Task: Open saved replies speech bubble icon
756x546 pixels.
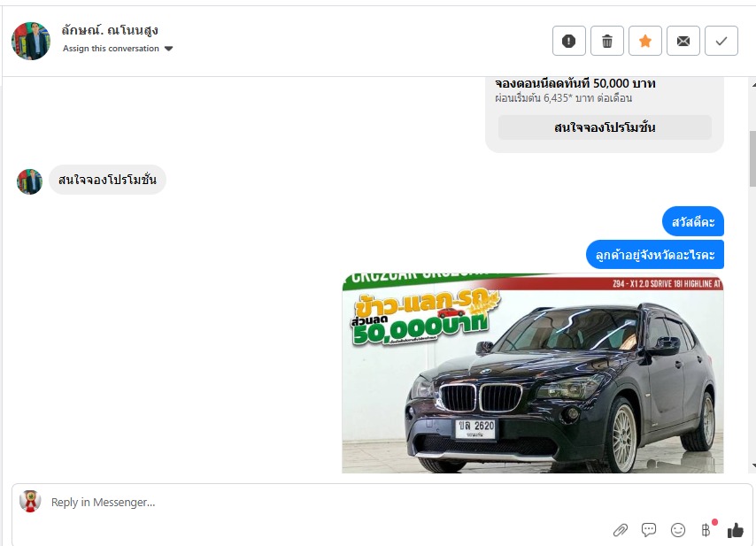Action: 649,530
